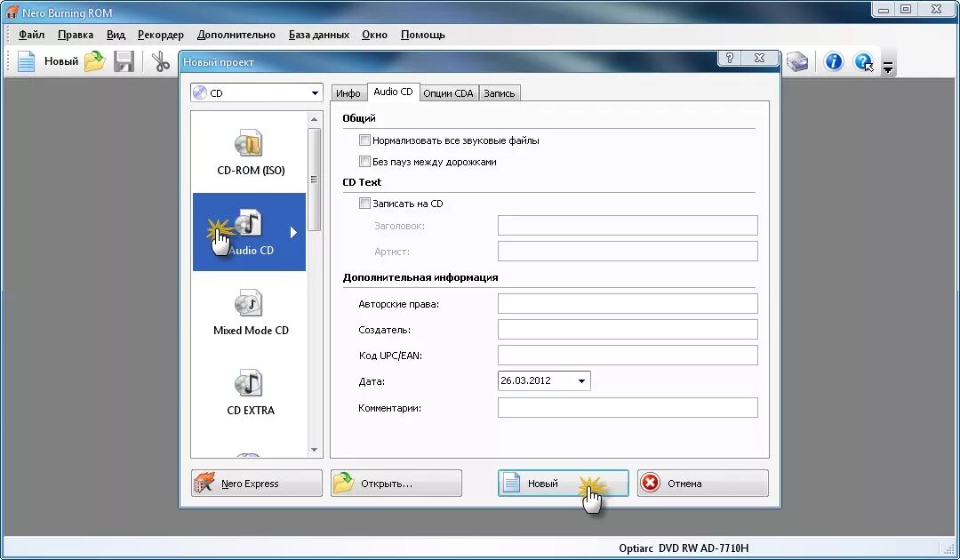Open a compilation via toolbar folder icon

tap(95, 61)
